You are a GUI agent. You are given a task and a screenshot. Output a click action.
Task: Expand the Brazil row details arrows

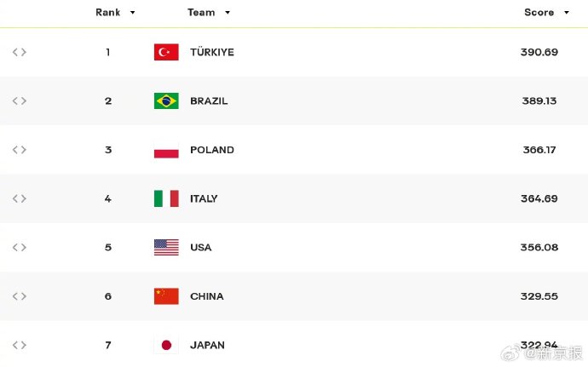(20, 100)
